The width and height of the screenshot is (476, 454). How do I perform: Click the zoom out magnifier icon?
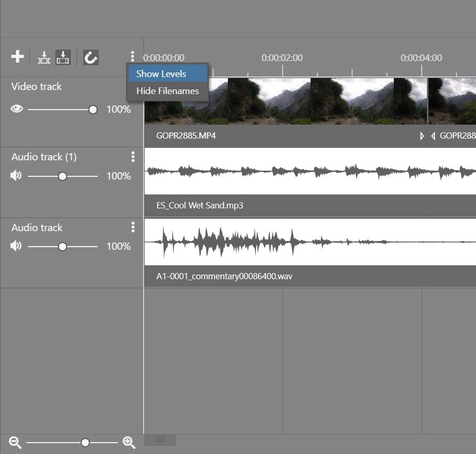[15, 443]
